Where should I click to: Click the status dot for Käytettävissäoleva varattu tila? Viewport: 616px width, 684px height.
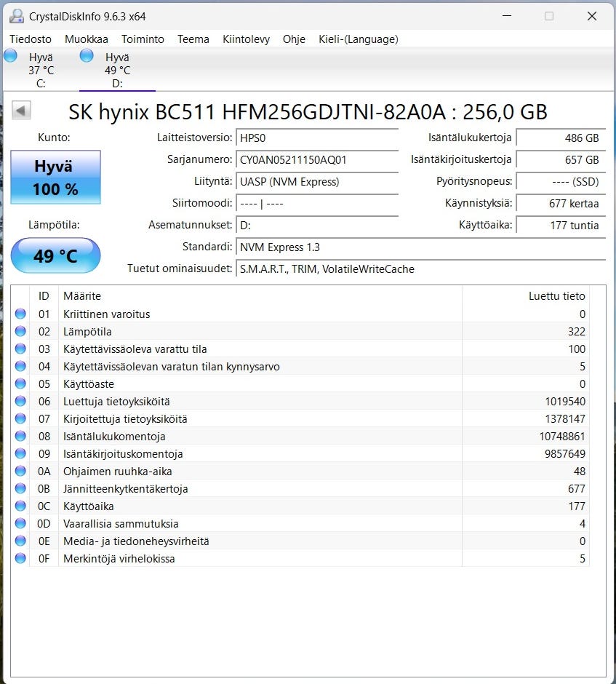coord(20,349)
